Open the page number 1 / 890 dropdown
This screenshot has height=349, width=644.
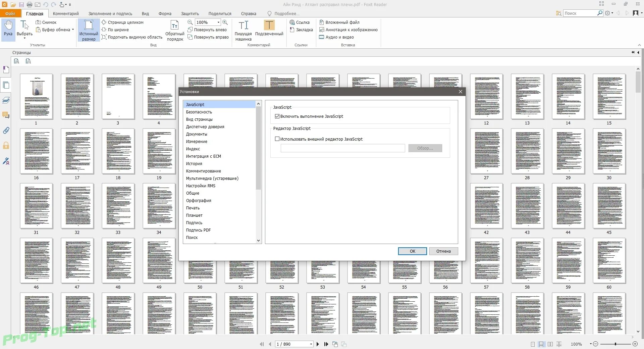coord(311,344)
